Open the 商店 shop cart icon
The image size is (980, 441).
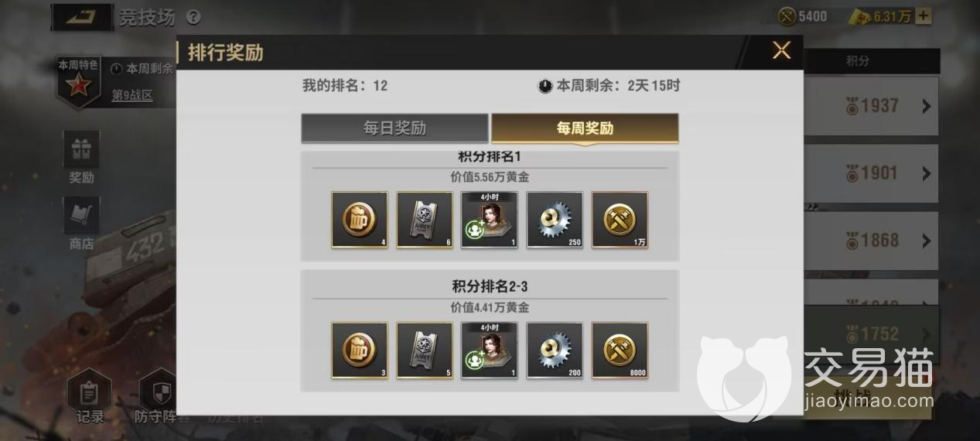[x=81, y=224]
